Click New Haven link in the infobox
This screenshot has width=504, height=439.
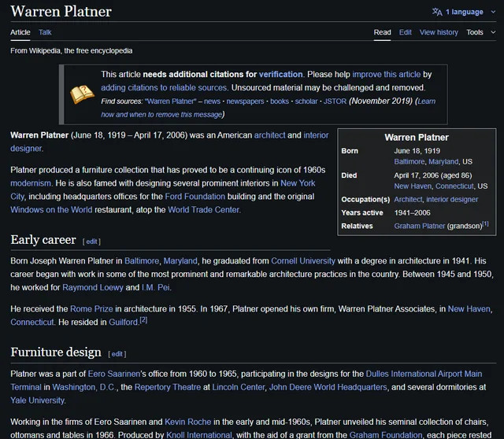[x=413, y=186]
